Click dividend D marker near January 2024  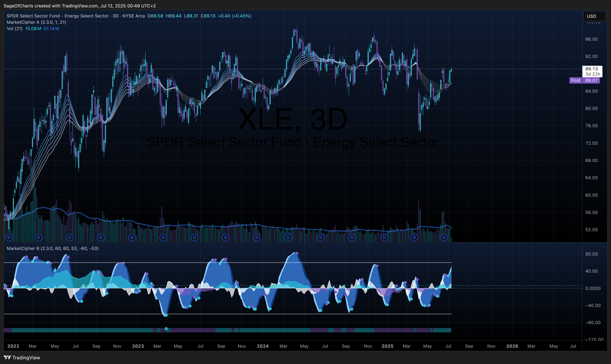(x=257, y=237)
